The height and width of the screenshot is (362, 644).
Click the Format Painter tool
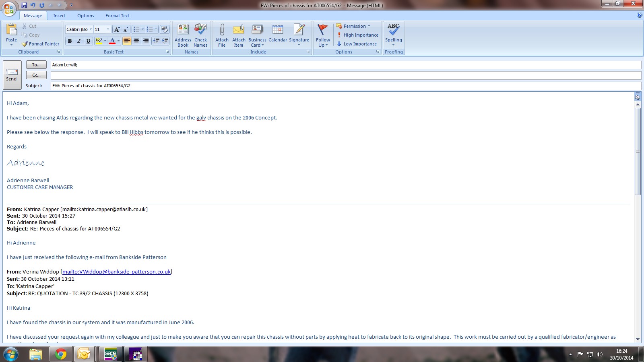(41, 44)
